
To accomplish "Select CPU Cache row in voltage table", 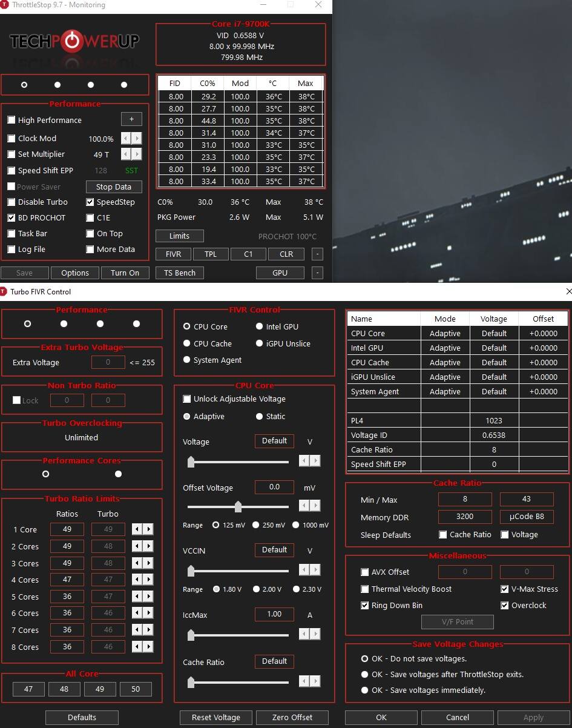I will [457, 362].
